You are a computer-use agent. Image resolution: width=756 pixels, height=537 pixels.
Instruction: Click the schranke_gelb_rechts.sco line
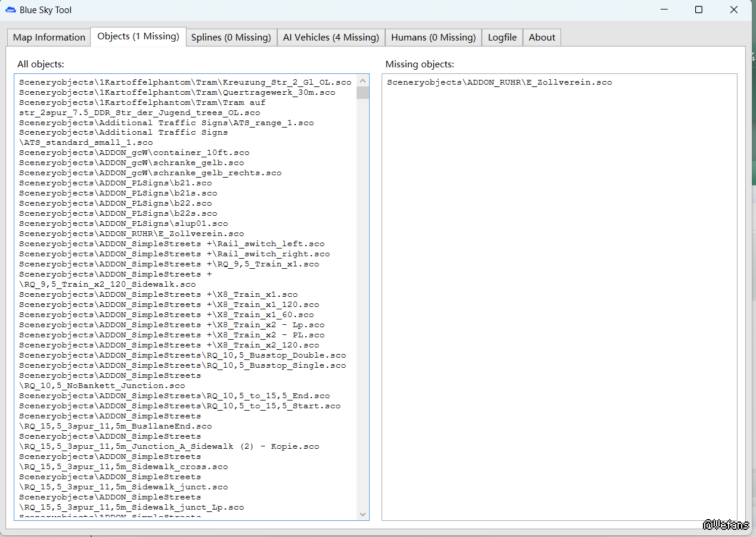point(150,173)
